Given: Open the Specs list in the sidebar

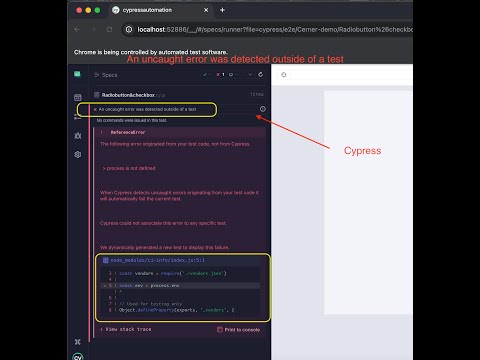Looking at the screenshot, I should (78, 97).
